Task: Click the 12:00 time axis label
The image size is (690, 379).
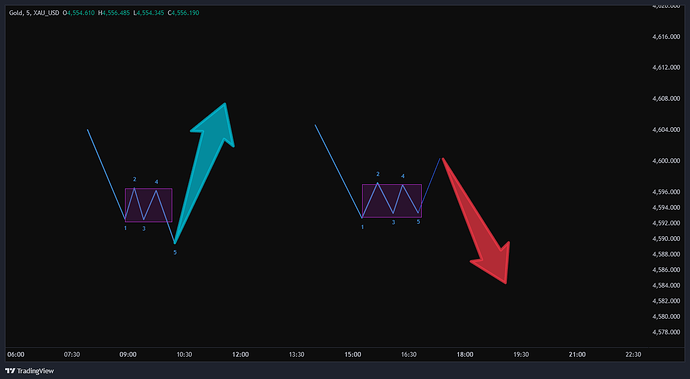Action: coord(240,355)
